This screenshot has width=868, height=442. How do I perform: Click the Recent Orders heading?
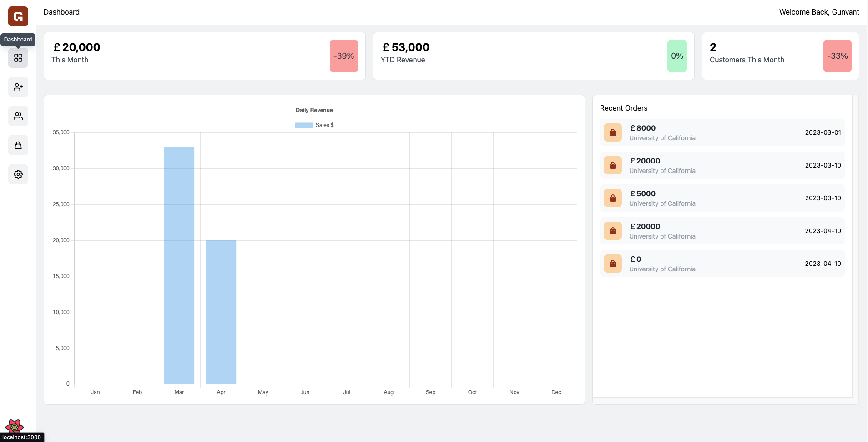click(624, 108)
